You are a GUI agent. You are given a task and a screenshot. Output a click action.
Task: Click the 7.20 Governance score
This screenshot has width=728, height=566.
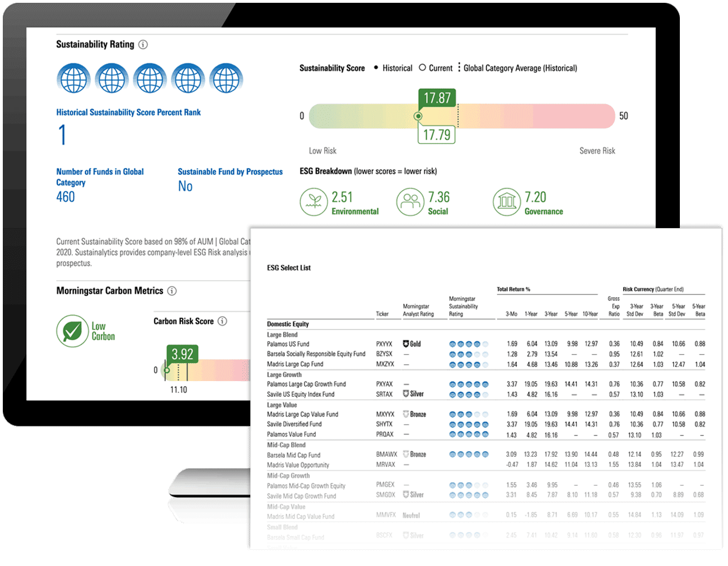click(535, 197)
